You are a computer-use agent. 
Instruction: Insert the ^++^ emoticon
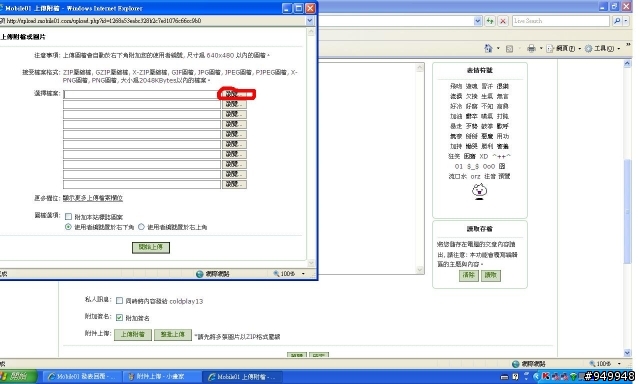(x=502, y=156)
